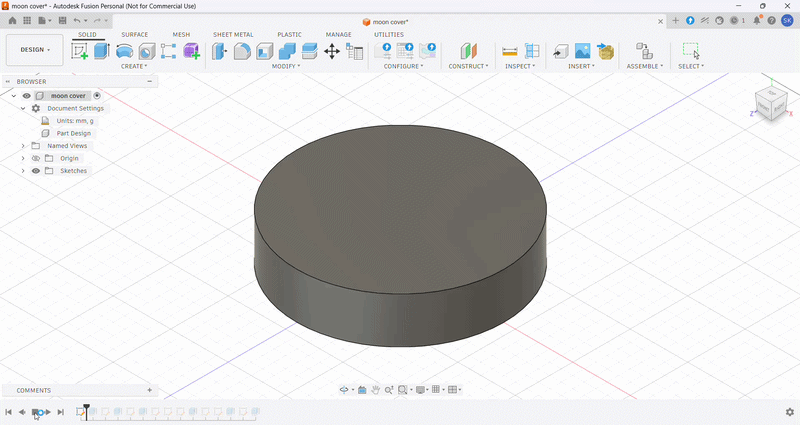
Task: Open the SELECT dropdown menu
Action: point(691,66)
